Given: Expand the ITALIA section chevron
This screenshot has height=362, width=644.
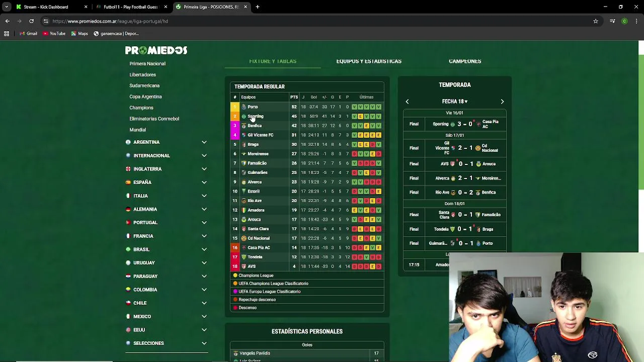Looking at the screenshot, I should point(204,196).
